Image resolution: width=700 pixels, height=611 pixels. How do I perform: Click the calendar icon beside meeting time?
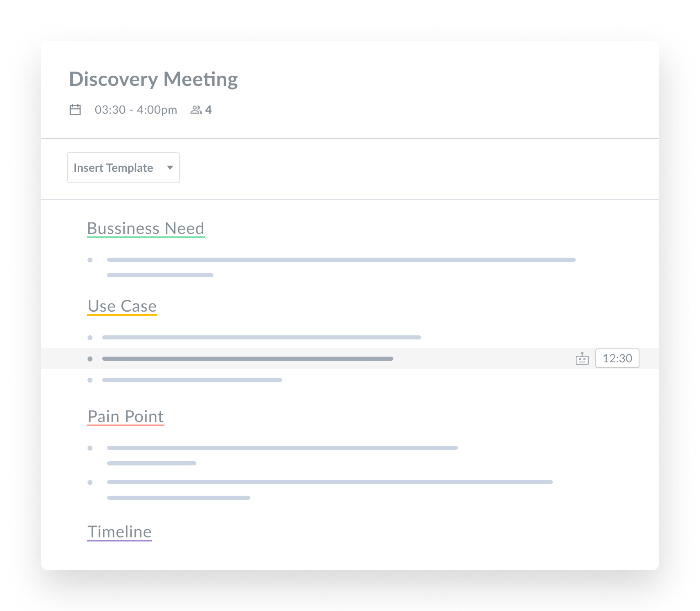75,110
